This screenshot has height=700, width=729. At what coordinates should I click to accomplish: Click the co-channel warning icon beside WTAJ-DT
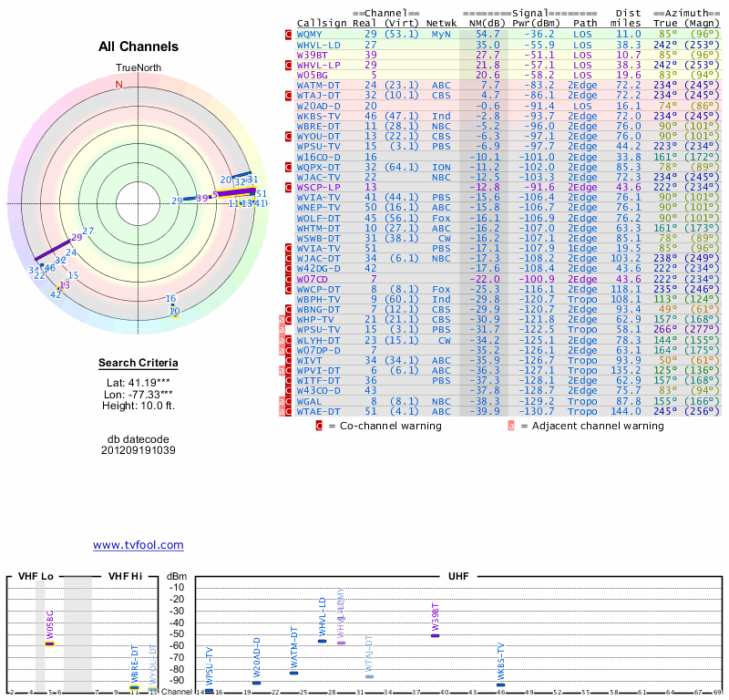(289, 96)
